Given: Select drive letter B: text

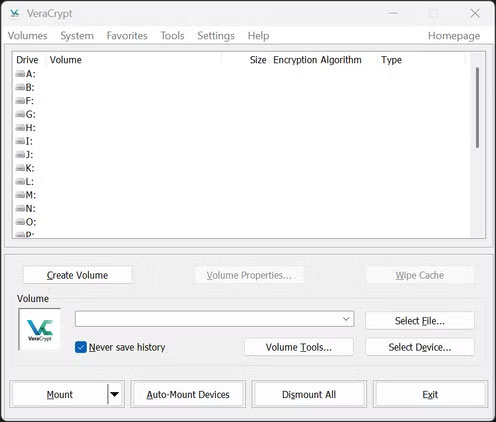Looking at the screenshot, I should tap(30, 87).
